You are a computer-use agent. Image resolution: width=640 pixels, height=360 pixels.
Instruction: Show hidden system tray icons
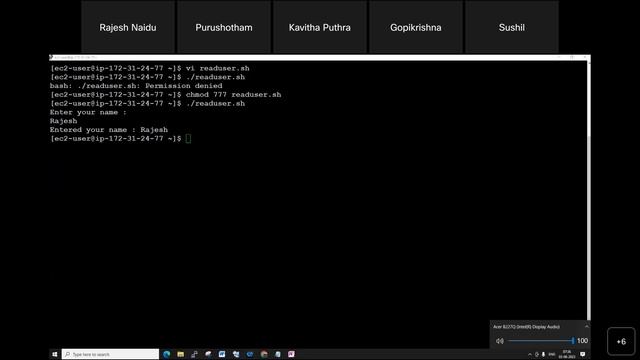point(530,354)
